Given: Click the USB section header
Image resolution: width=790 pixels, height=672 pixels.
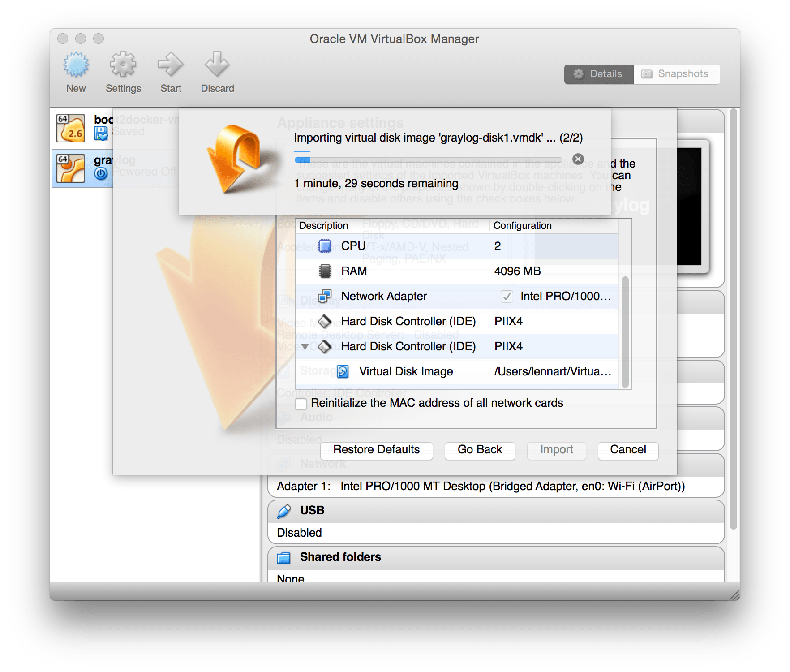Looking at the screenshot, I should 496,511.
